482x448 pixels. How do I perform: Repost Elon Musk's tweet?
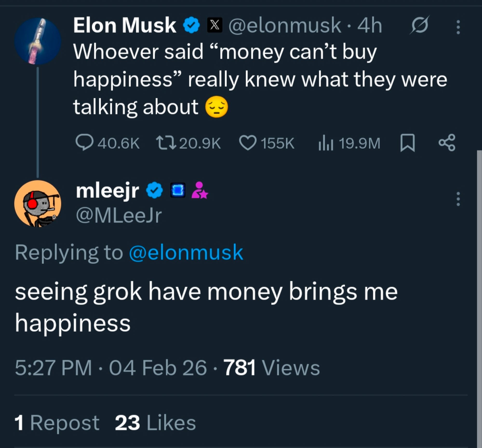[x=166, y=143]
